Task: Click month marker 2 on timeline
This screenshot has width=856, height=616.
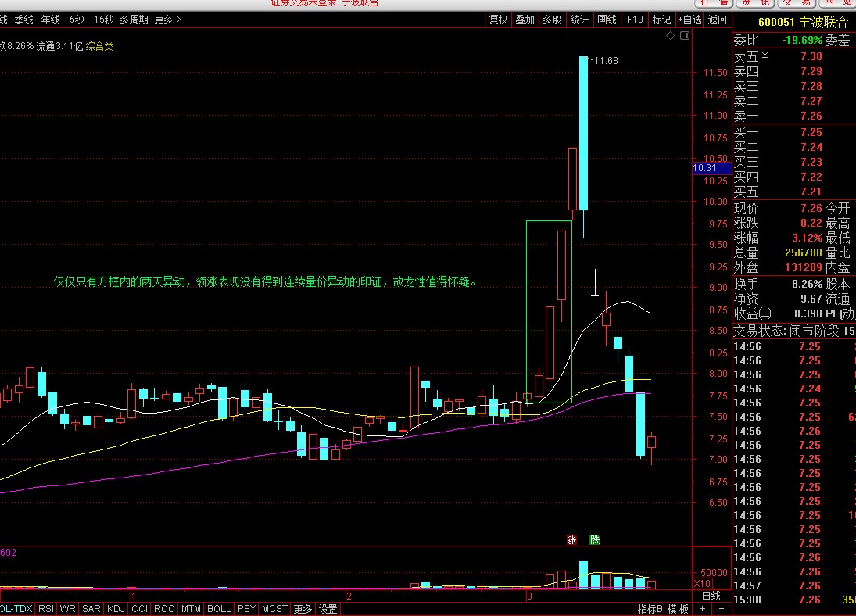Action: coord(349,596)
